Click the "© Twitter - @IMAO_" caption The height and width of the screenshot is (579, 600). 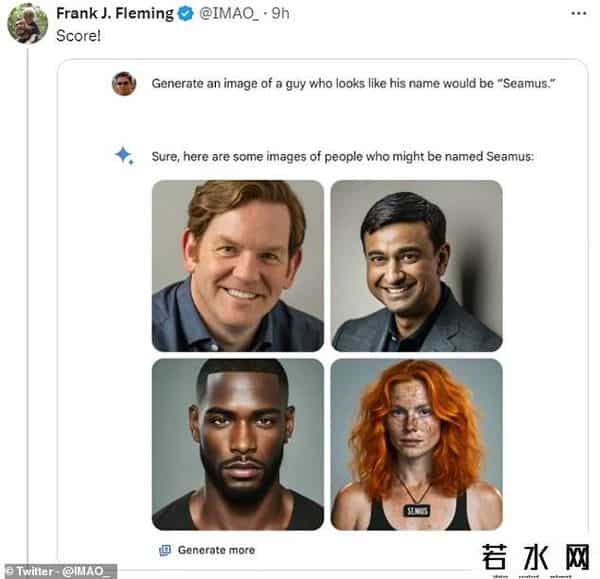point(58,571)
